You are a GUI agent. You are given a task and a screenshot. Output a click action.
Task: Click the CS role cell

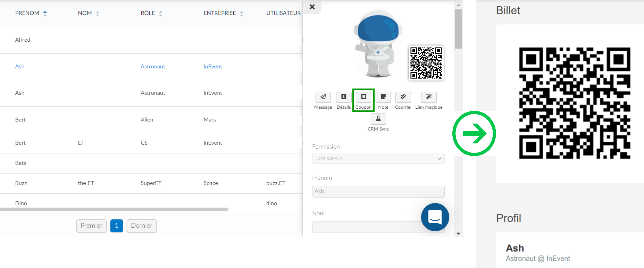pos(144,143)
